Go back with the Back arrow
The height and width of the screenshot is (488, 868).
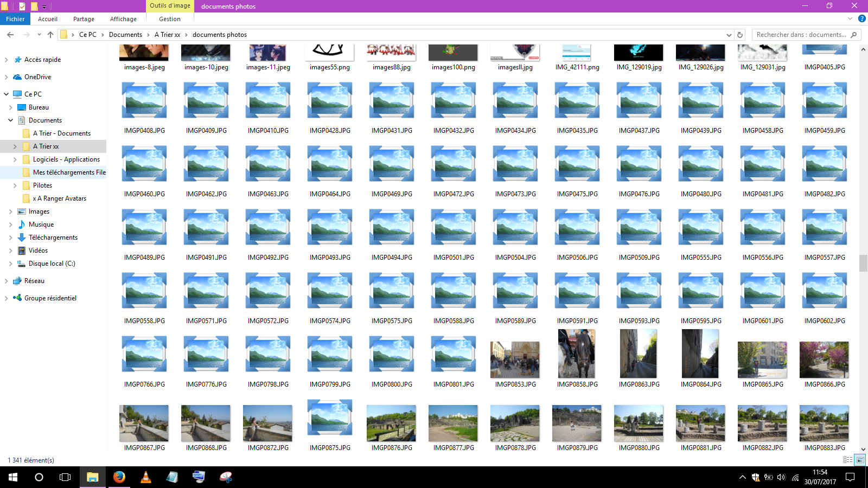tap(10, 35)
